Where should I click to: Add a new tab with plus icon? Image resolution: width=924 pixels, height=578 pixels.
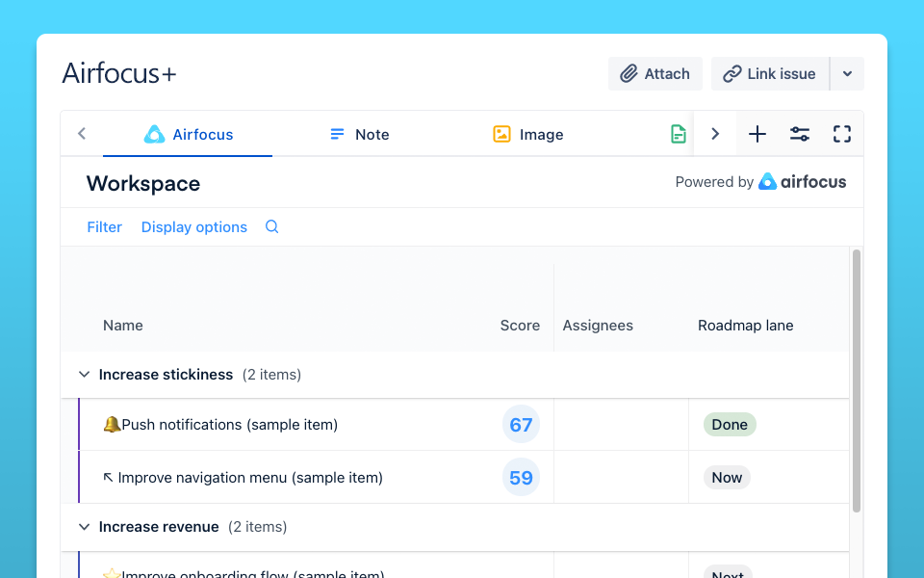pyautogui.click(x=757, y=134)
